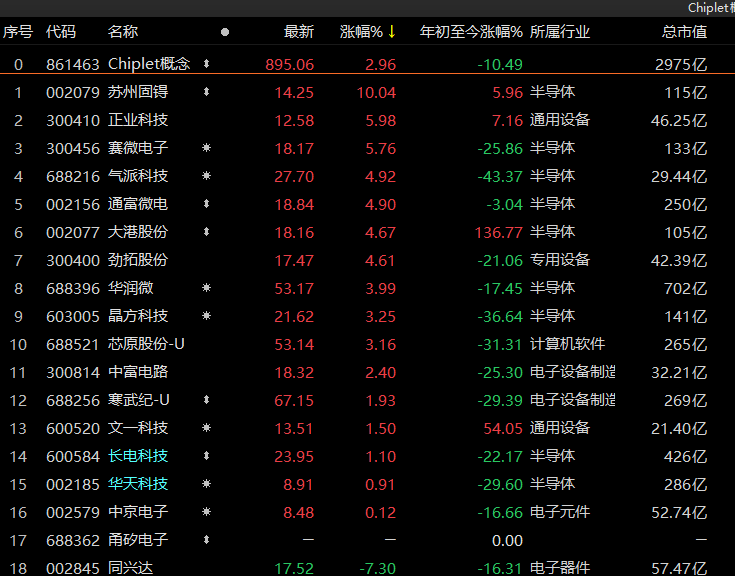Viewport: 735px width, 576px height.
Task: Click yellow sort arrow next to 涨幅%
Action: [x=392, y=32]
